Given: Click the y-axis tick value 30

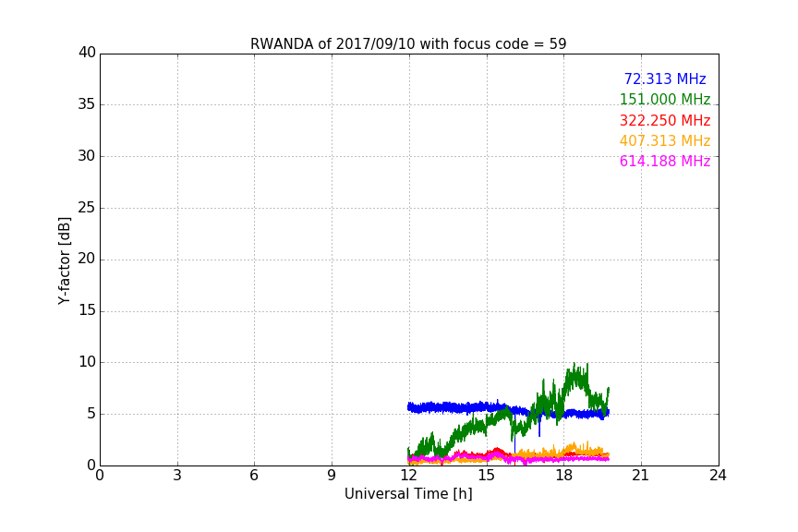Looking at the screenshot, I should tap(87, 156).
